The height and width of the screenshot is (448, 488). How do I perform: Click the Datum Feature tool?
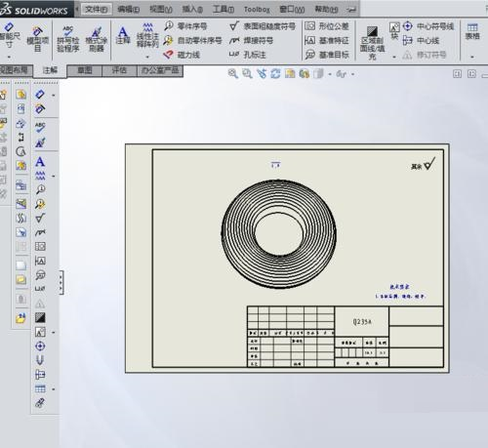(327, 40)
